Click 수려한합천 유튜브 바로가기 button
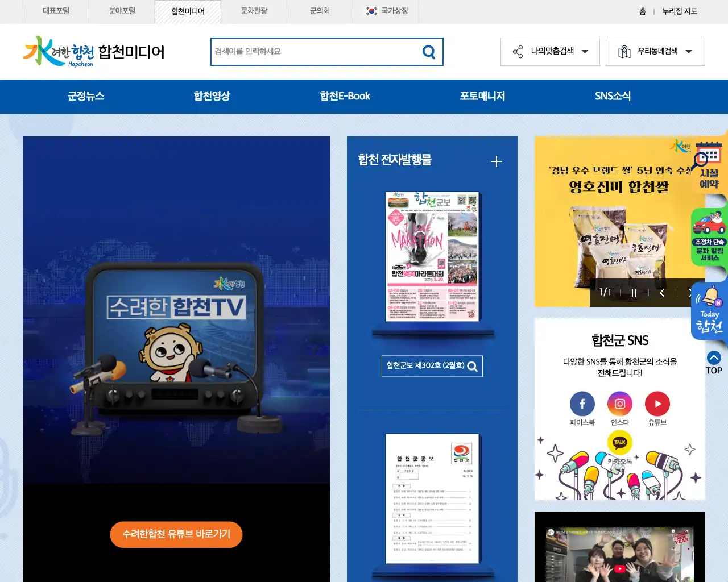Screen dimensions: 728x582 tap(176, 534)
